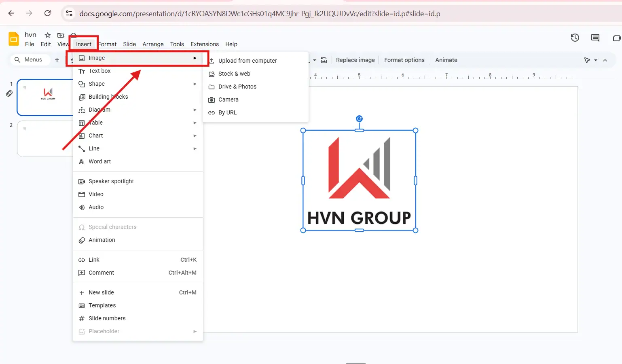Open the Edit menu
The image size is (622, 364).
pos(46,44)
